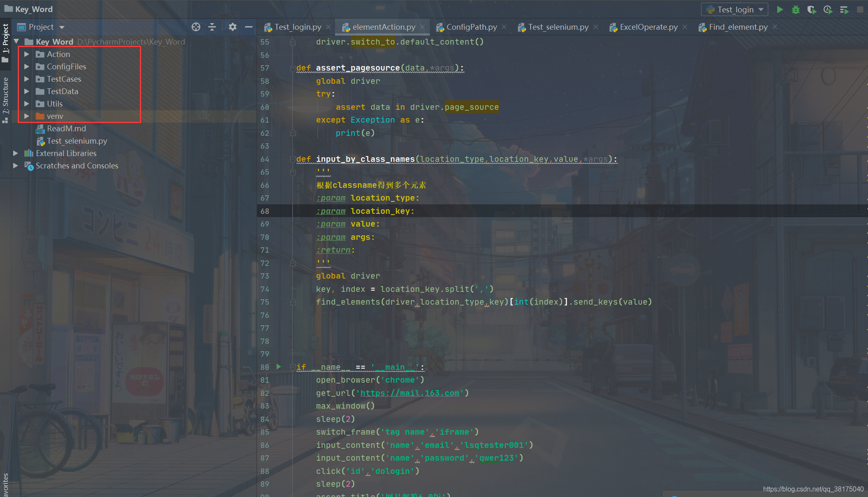Open the Favorites tool window sidebar tab
868x497 pixels.
(5, 485)
